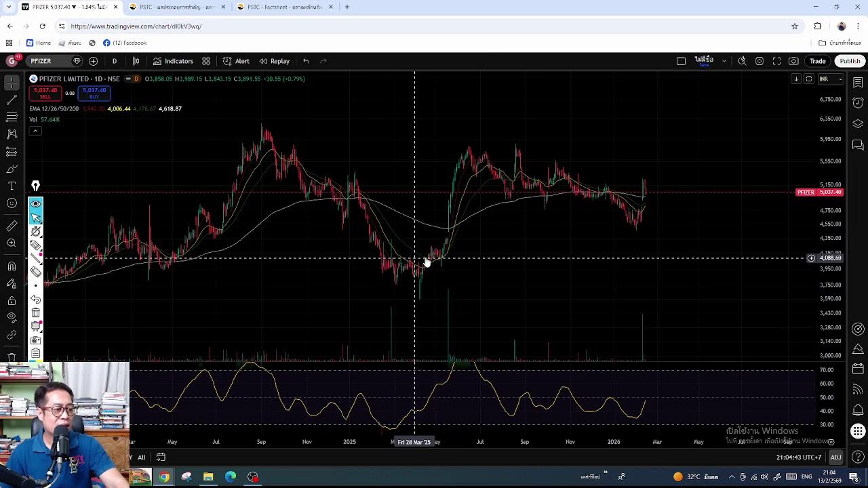This screenshot has width=868, height=488.
Task: Switch to the PSTC Factsheet browser tab
Action: point(285,7)
